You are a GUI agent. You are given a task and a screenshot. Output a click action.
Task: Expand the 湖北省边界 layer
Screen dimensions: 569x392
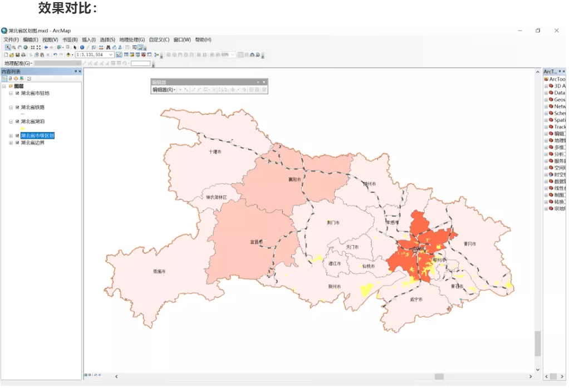pos(11,143)
